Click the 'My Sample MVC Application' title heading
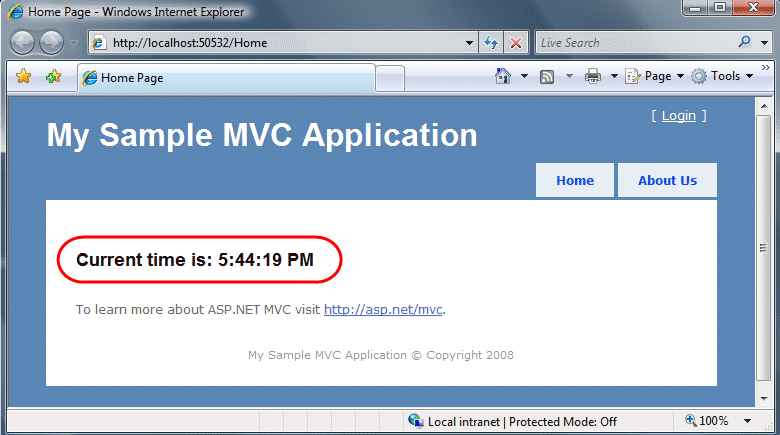 click(262, 135)
